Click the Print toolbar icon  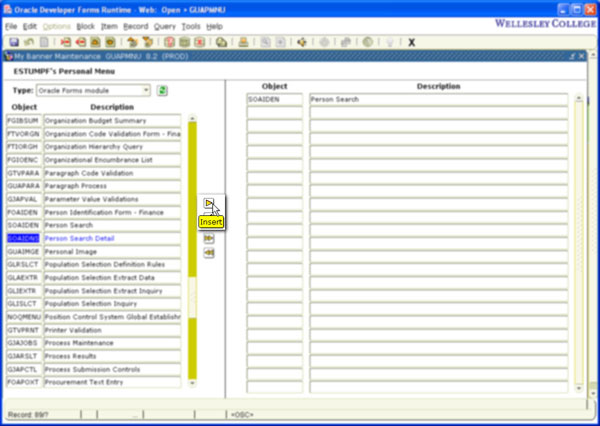[x=243, y=42]
